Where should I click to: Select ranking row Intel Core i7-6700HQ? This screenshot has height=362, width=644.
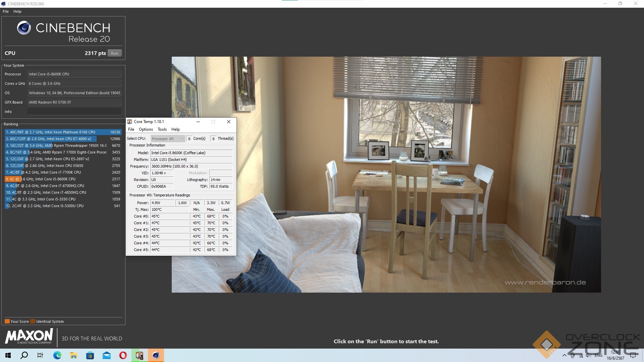coord(63,186)
